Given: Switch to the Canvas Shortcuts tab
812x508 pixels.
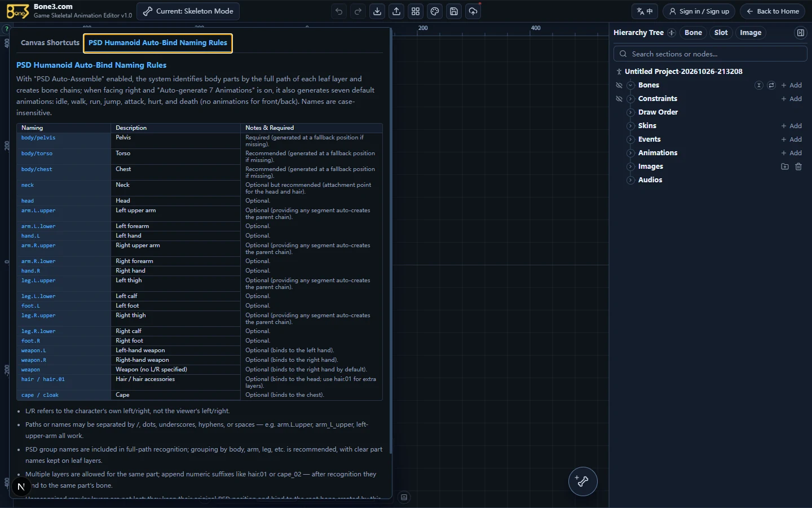Looking at the screenshot, I should coord(50,43).
